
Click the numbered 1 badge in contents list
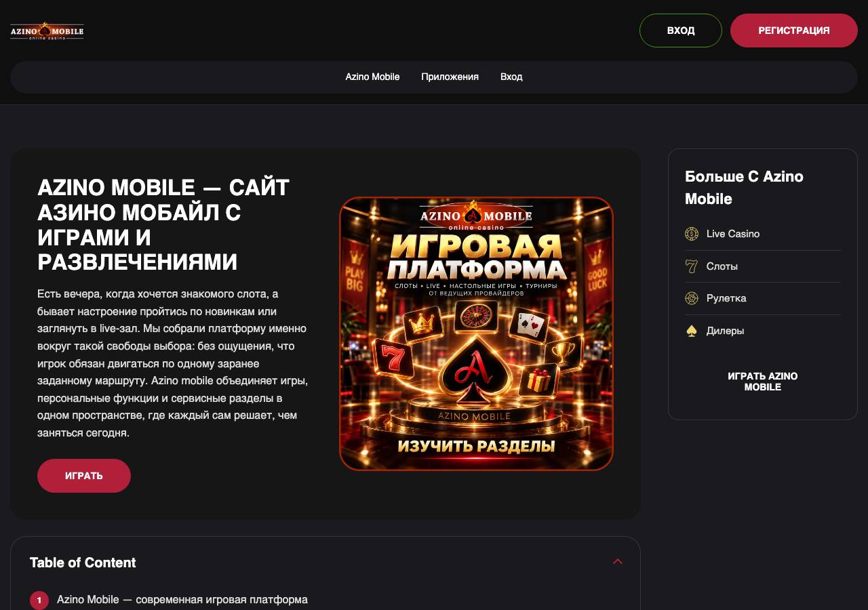point(39,601)
